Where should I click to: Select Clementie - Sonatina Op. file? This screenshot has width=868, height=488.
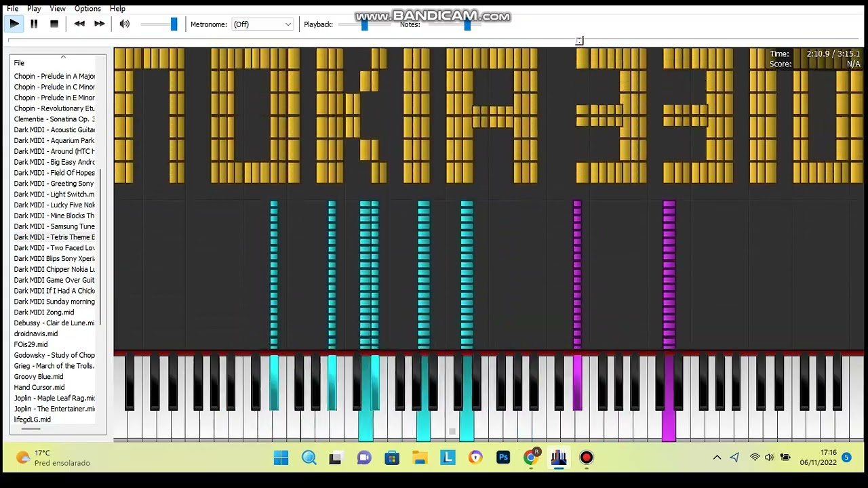(54, 119)
